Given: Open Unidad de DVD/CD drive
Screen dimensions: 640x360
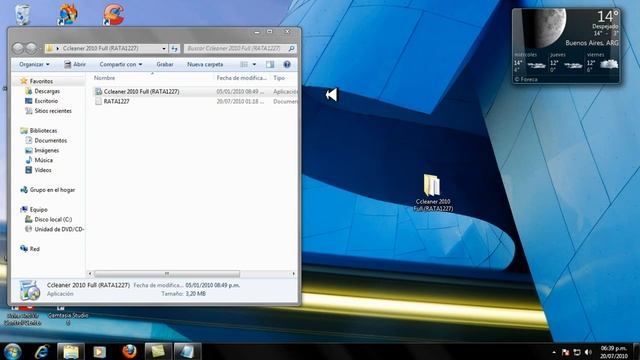Looking at the screenshot, I should point(59,229).
